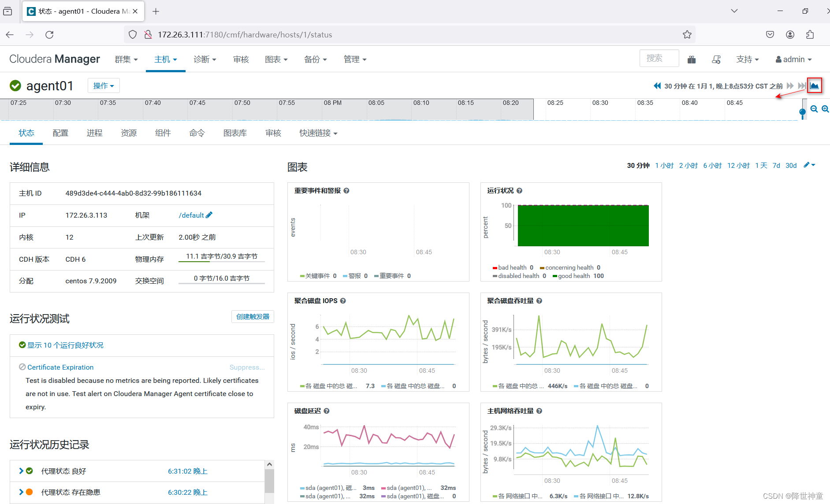Open the 主机 menu
Image resolution: width=830 pixels, height=504 pixels.
(x=166, y=59)
